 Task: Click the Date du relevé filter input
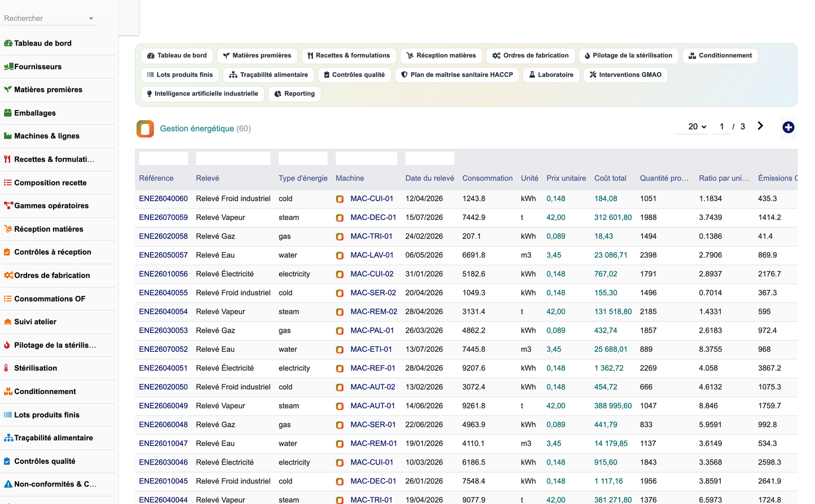coord(430,158)
